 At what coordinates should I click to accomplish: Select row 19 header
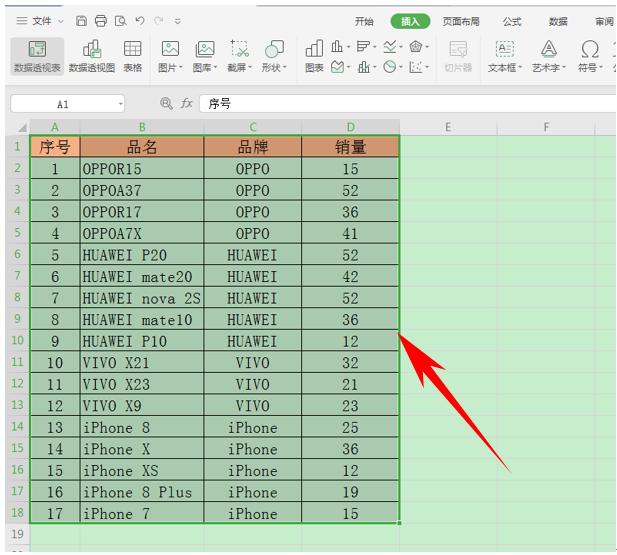pos(18,534)
